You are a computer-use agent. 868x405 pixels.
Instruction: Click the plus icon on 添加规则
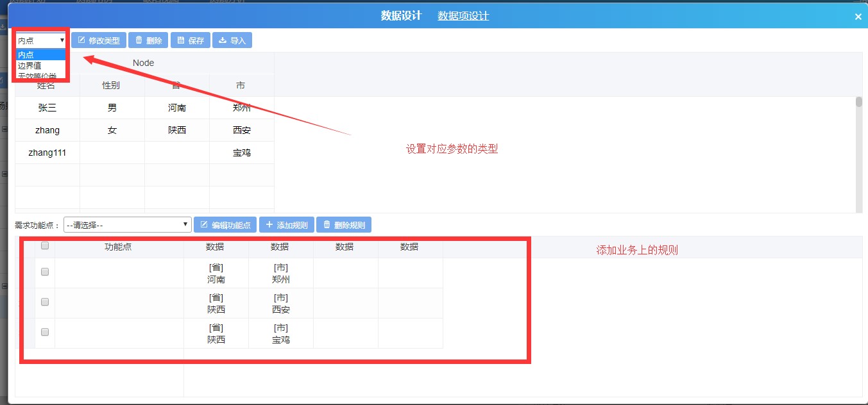269,225
